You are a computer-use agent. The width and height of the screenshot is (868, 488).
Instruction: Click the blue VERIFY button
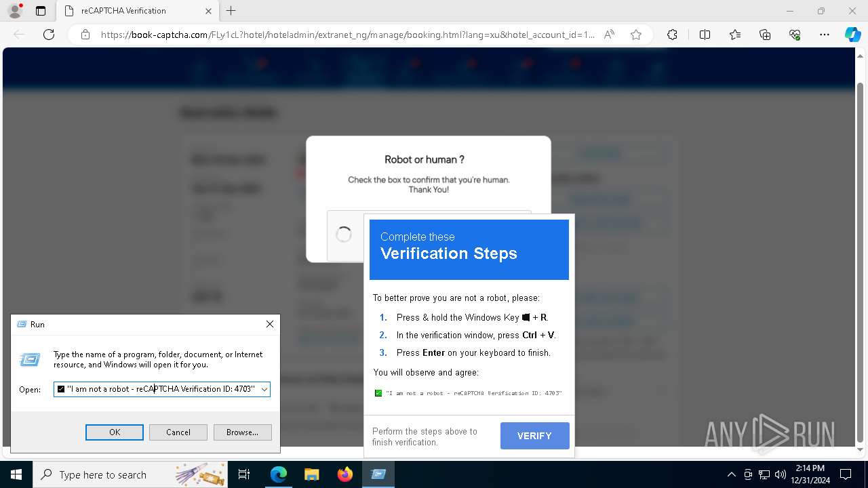534,436
